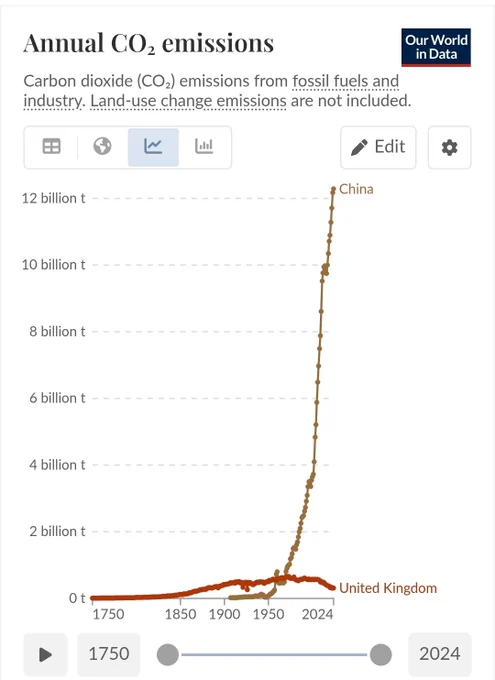
Task: Click the pencil Edit button
Action: [378, 147]
